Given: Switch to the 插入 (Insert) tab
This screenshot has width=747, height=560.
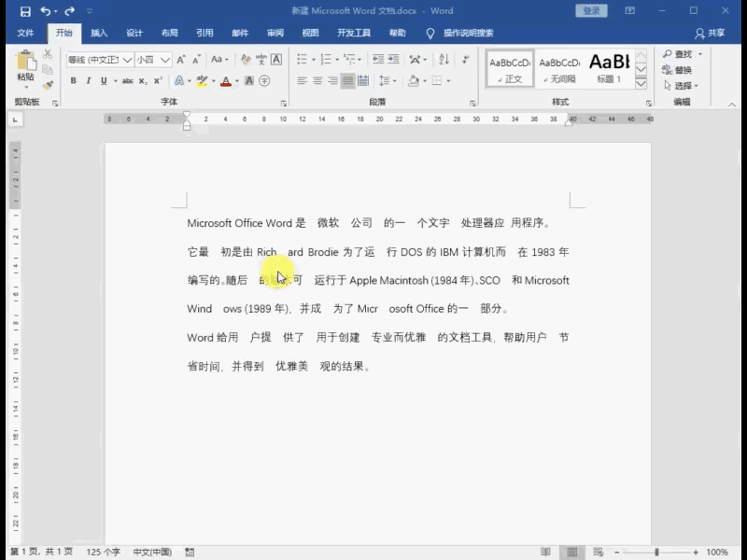Looking at the screenshot, I should tap(99, 33).
